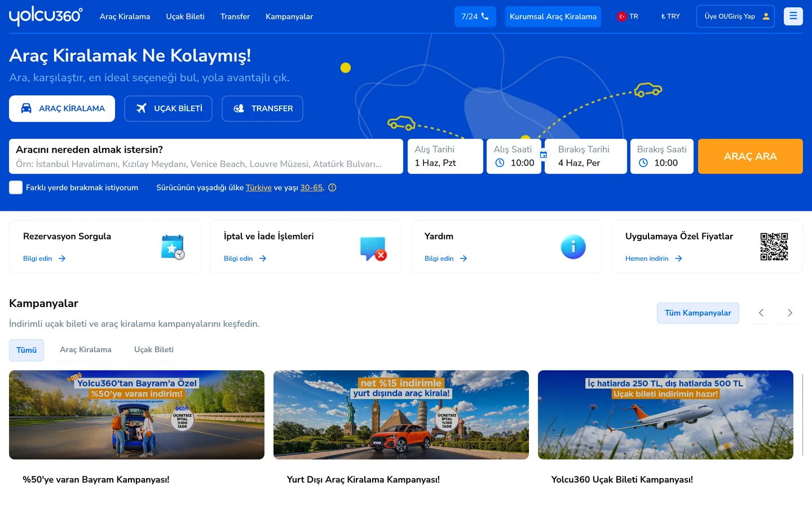Show next campaigns with right arrow
Screen dimensions: 812x508
789,313
